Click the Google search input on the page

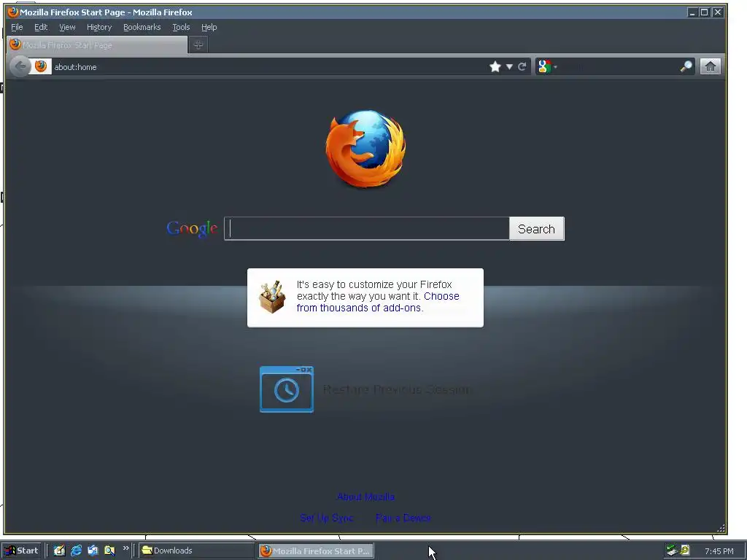click(367, 228)
